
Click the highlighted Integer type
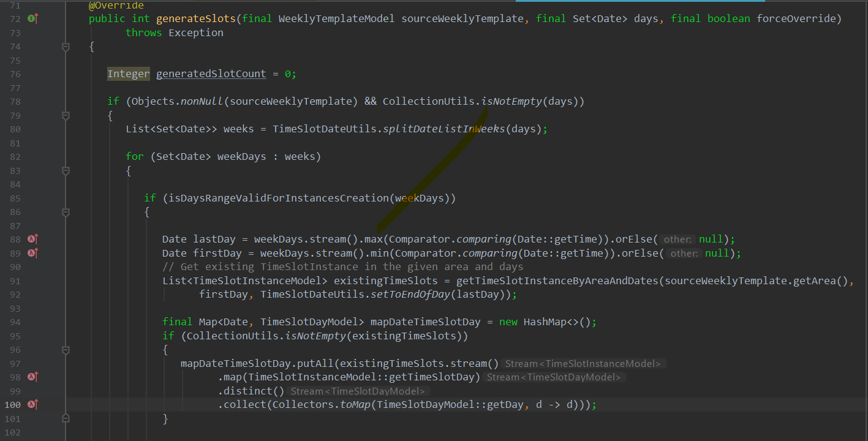click(129, 74)
